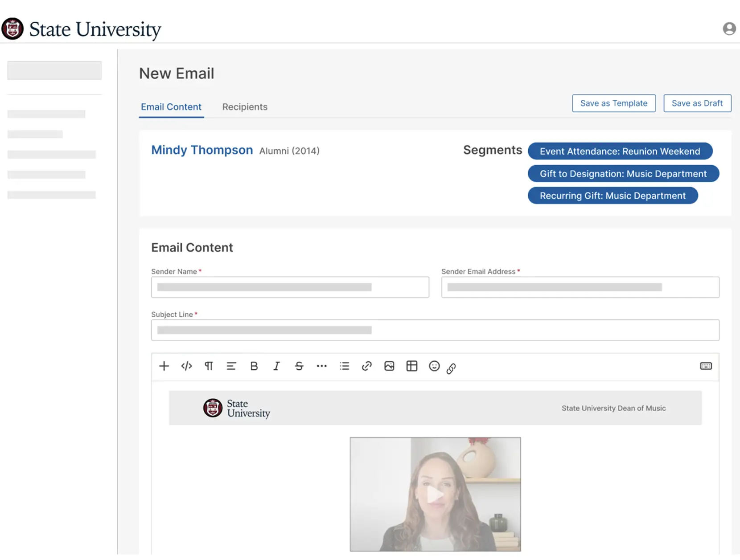Open the keyboard shortcuts icon on toolbar right
The width and height of the screenshot is (740, 560).
[x=706, y=366]
